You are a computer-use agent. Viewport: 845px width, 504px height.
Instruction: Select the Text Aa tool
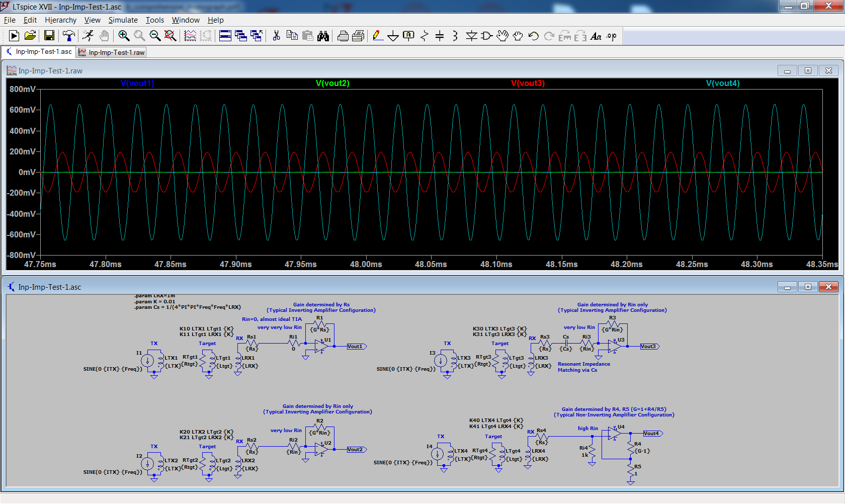tap(596, 36)
